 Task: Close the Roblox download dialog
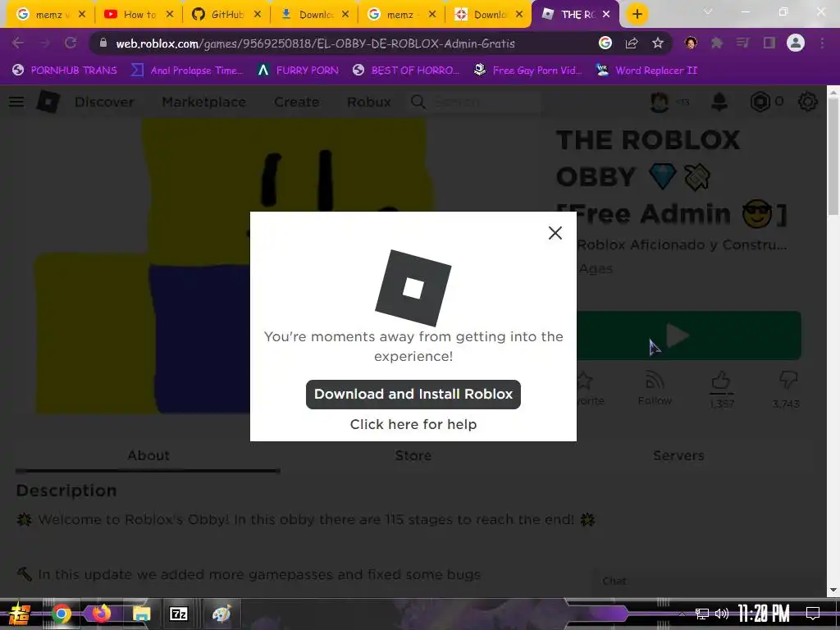555,233
